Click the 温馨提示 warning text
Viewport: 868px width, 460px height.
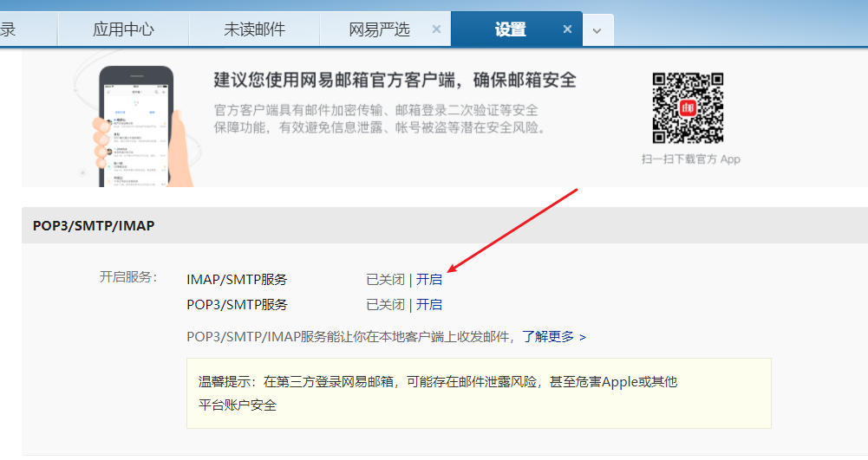437,393
